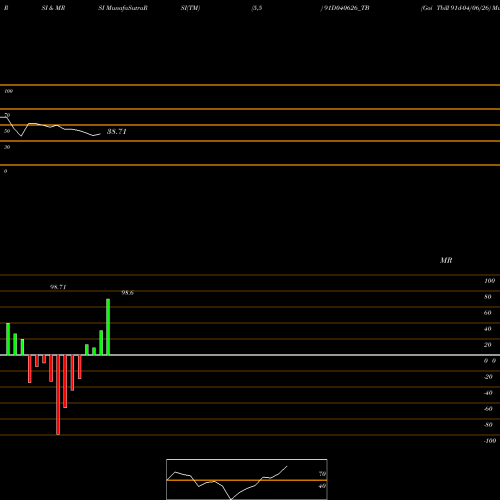Click the end of the RSI line
This screenshot has width=500, height=500.
click(x=100, y=134)
